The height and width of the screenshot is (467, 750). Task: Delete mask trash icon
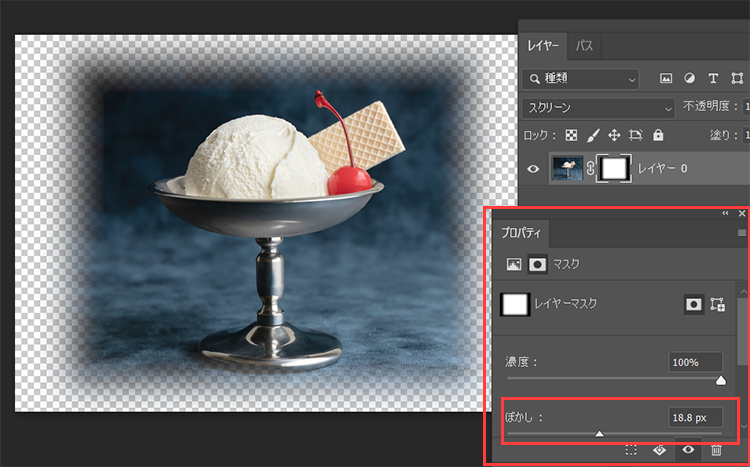pos(716,450)
